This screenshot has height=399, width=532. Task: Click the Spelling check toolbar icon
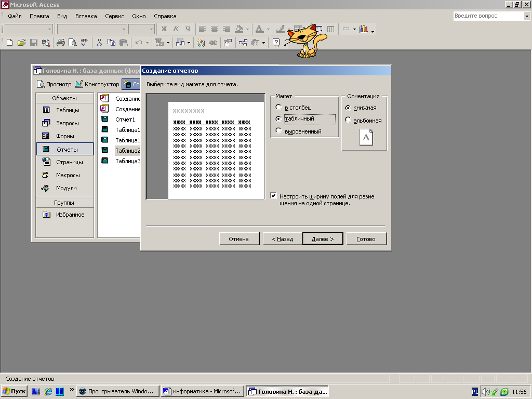click(85, 43)
